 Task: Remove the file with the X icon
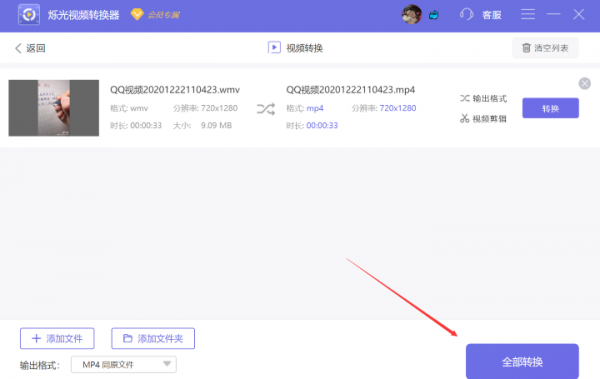[584, 83]
